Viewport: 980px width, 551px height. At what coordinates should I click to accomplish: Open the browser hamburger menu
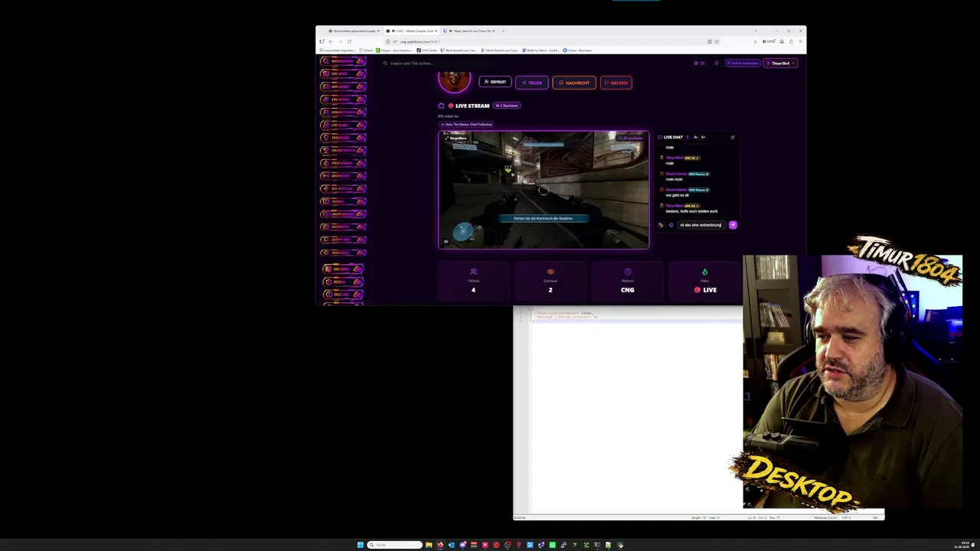(800, 41)
